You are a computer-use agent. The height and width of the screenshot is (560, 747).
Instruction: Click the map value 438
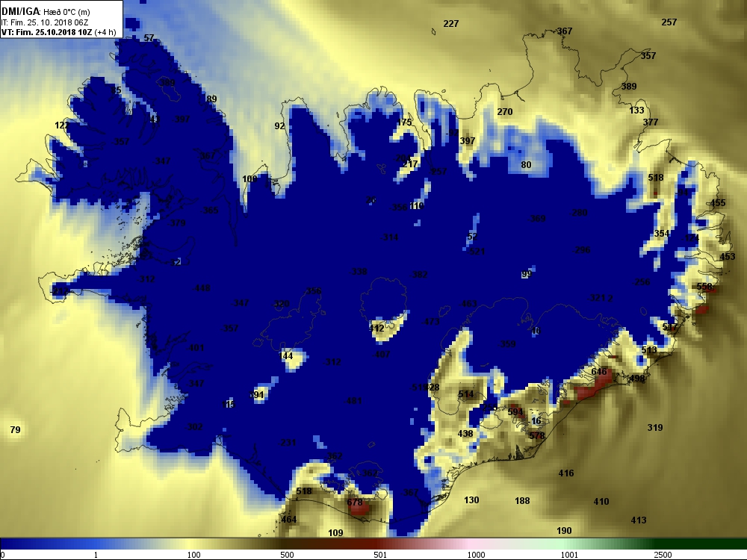465,433
